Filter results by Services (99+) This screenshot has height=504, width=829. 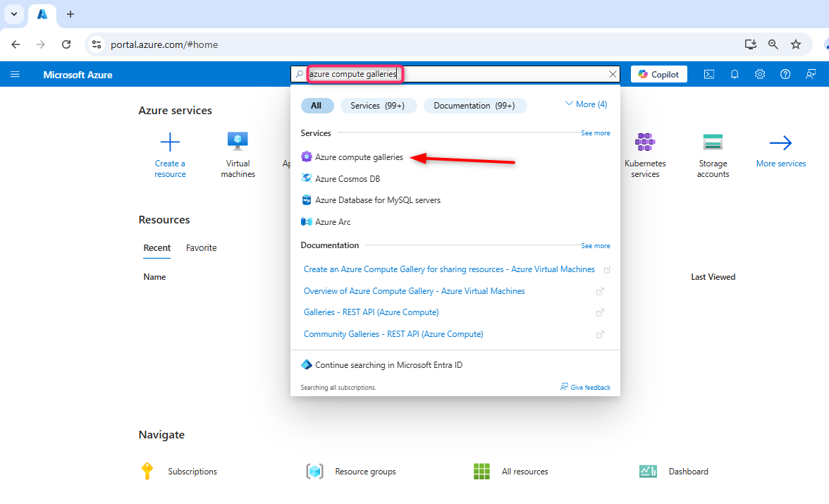pos(379,106)
